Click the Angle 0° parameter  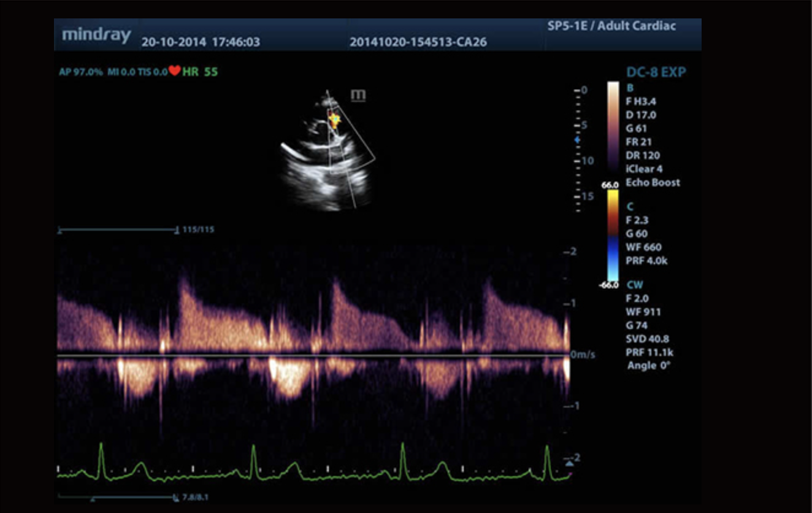point(649,366)
